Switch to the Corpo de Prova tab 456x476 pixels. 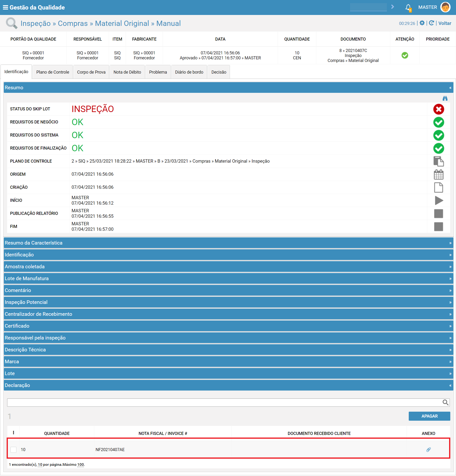click(91, 72)
